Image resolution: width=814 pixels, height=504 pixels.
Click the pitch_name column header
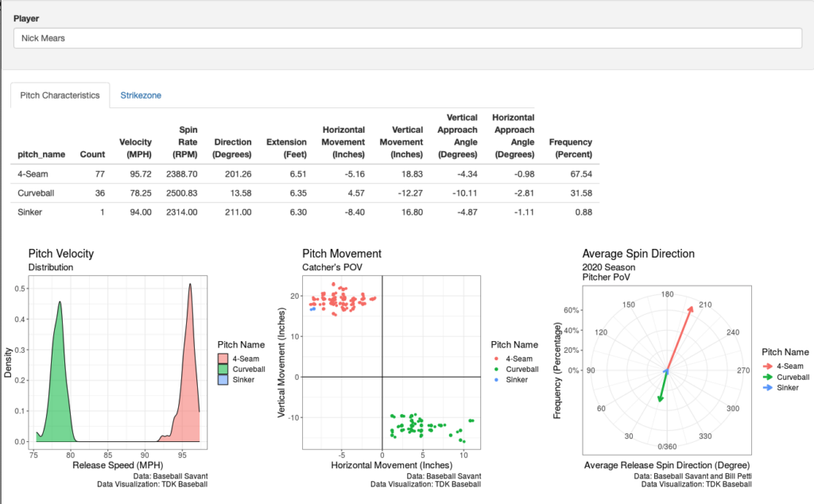41,154
